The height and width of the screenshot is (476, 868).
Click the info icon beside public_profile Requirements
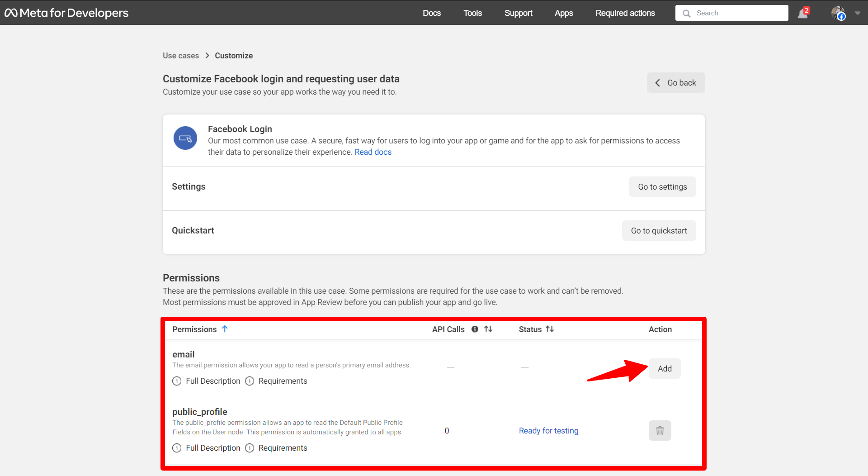(250, 448)
